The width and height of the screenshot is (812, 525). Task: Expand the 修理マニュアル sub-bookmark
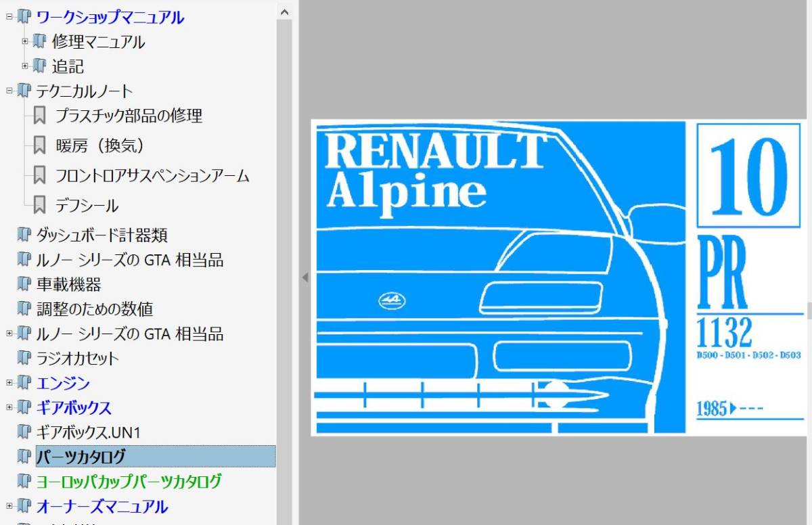pos(25,41)
